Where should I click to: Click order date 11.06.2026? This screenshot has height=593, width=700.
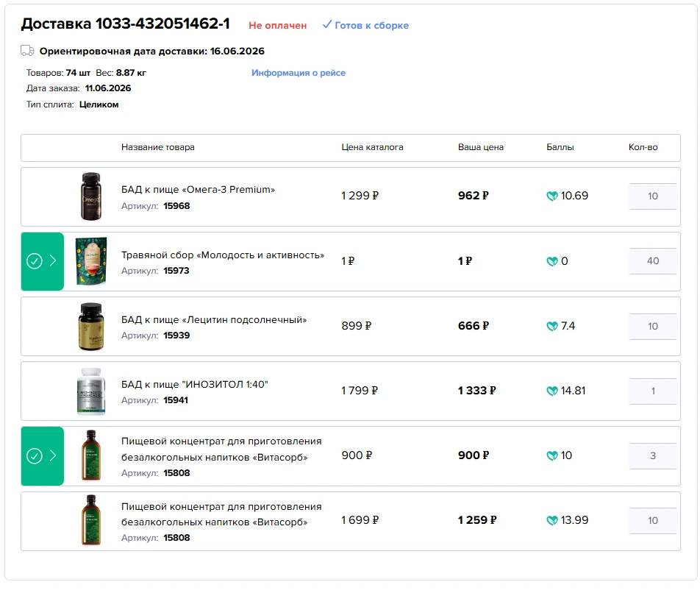coord(108,88)
